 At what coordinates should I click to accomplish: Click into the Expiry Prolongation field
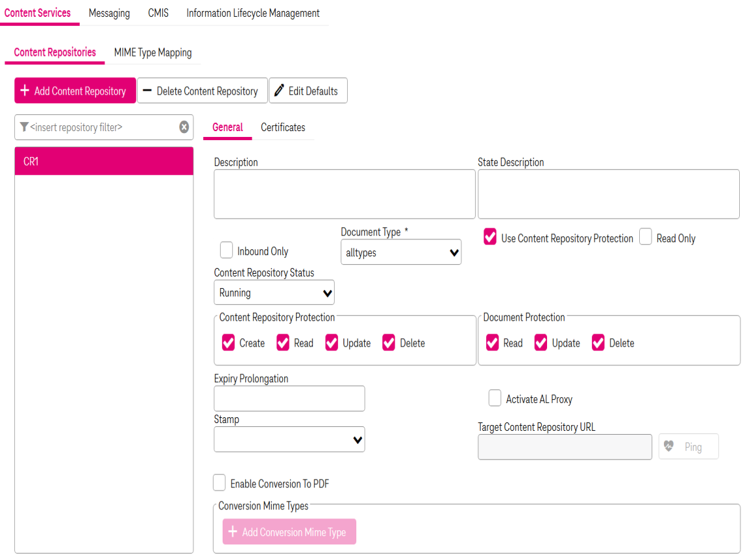pyautogui.click(x=289, y=398)
